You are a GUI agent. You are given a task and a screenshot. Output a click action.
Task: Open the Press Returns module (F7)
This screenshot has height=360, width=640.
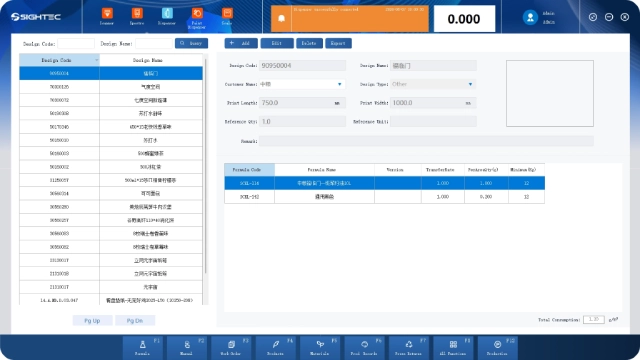409,347
